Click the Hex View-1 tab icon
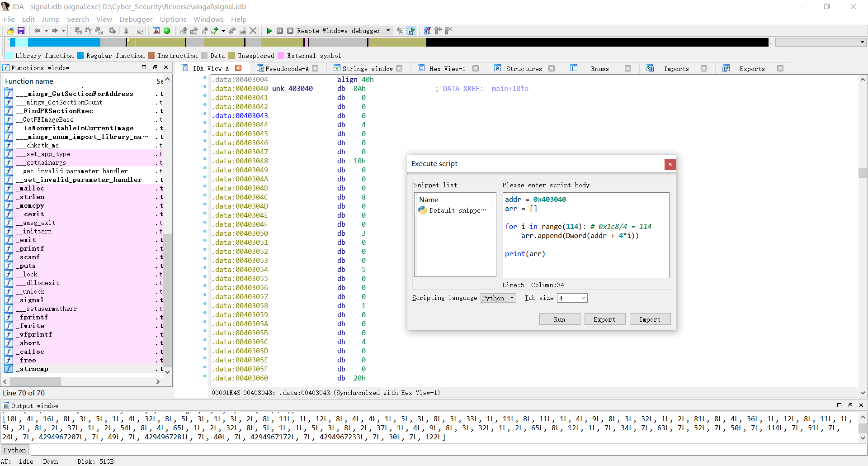The width and height of the screenshot is (868, 466). coord(421,68)
